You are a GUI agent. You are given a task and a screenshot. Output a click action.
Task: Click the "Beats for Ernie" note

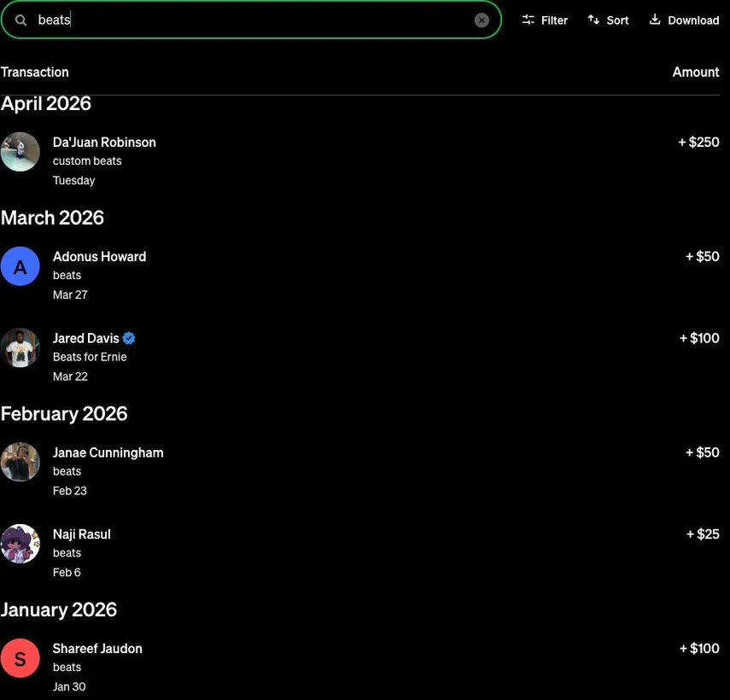click(x=90, y=357)
